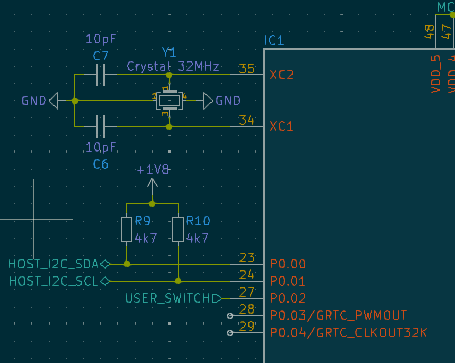455x363 pixels.
Task: Select GND symbol right of crystal
Action: (208, 101)
